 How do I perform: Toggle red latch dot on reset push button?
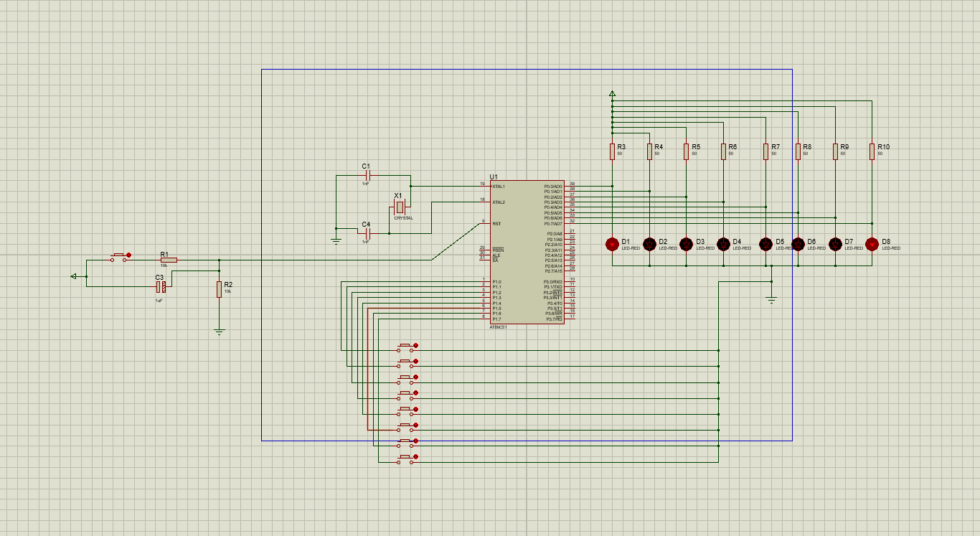tap(128, 255)
